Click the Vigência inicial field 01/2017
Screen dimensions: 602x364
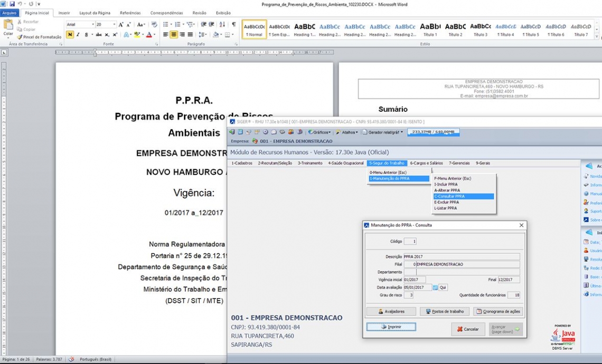click(x=415, y=280)
